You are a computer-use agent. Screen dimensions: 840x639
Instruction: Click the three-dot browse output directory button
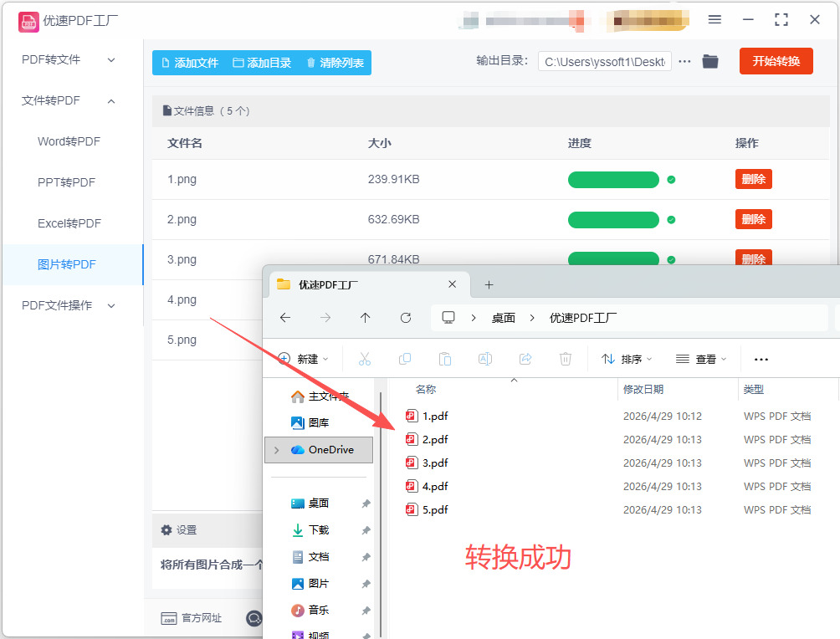(x=684, y=62)
